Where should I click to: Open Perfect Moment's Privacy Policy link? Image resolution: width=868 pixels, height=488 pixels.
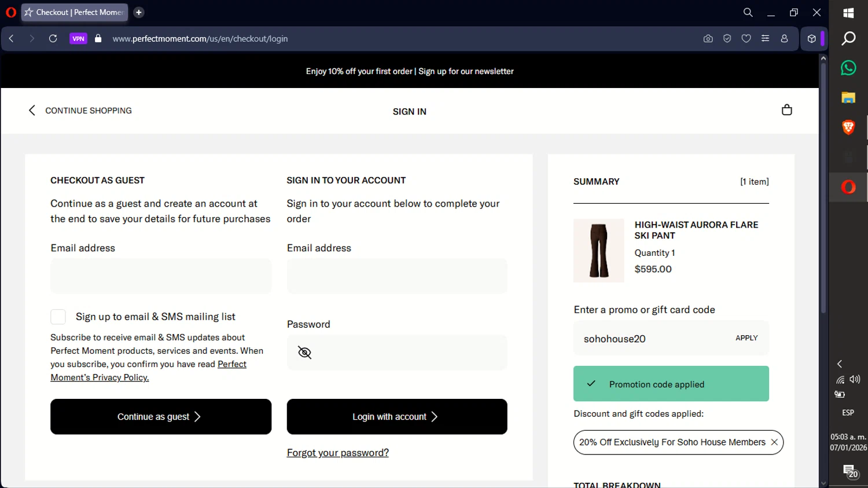148,370
